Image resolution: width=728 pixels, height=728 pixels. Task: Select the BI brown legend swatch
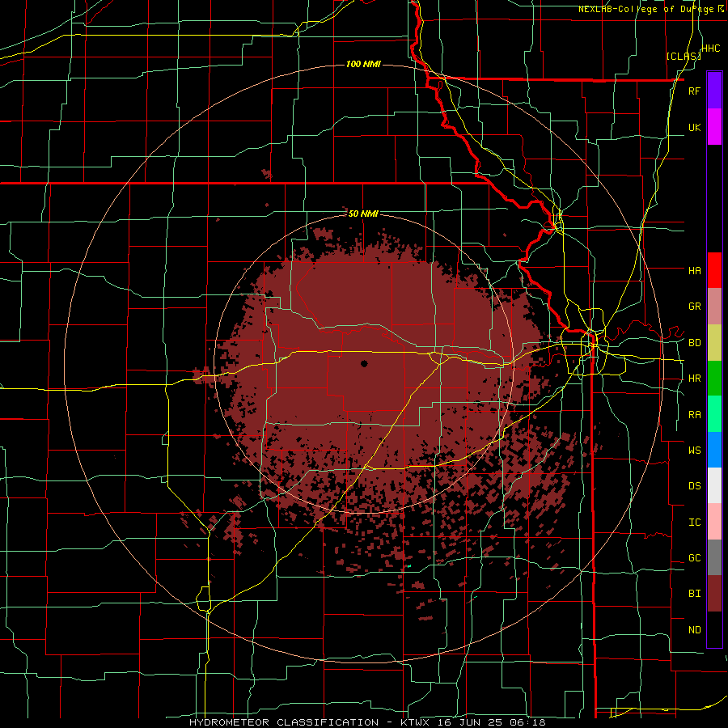click(x=714, y=594)
